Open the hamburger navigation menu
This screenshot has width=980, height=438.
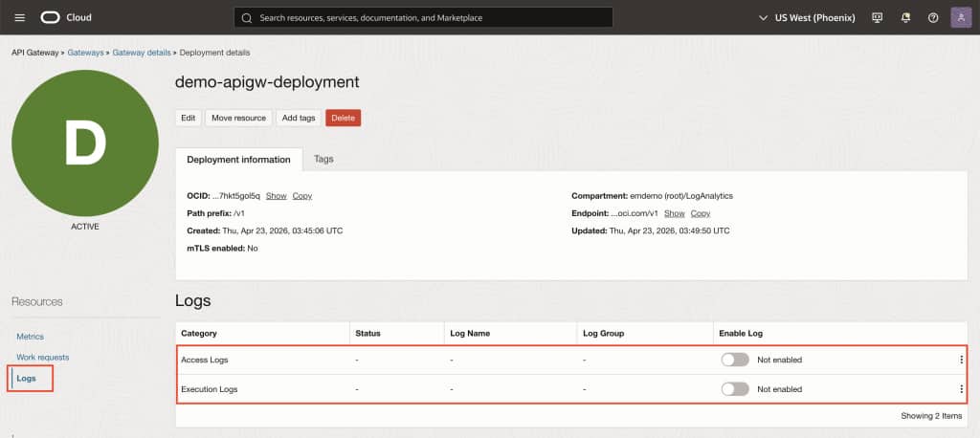[x=19, y=17]
